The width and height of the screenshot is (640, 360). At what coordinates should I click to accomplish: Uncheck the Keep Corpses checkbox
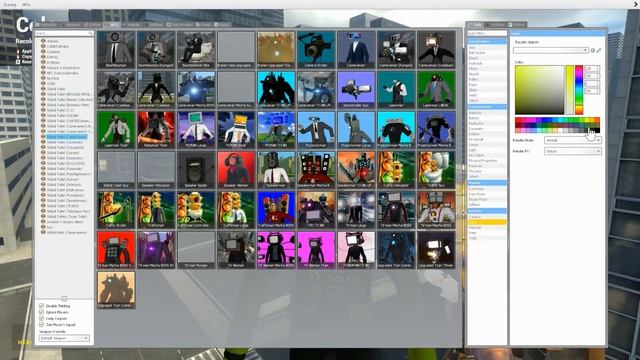point(41,318)
